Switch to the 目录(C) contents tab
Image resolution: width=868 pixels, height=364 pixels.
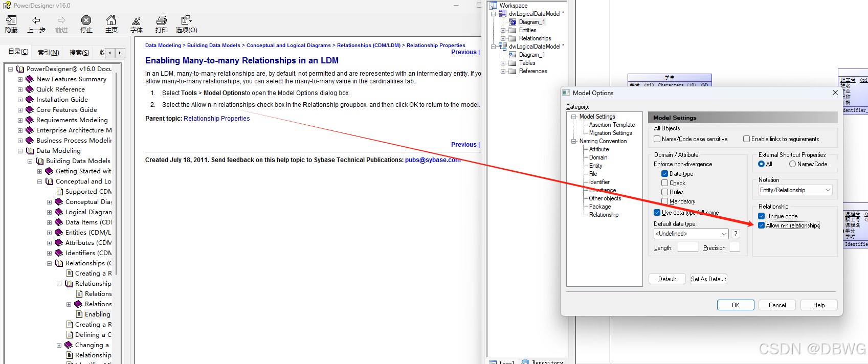click(18, 52)
